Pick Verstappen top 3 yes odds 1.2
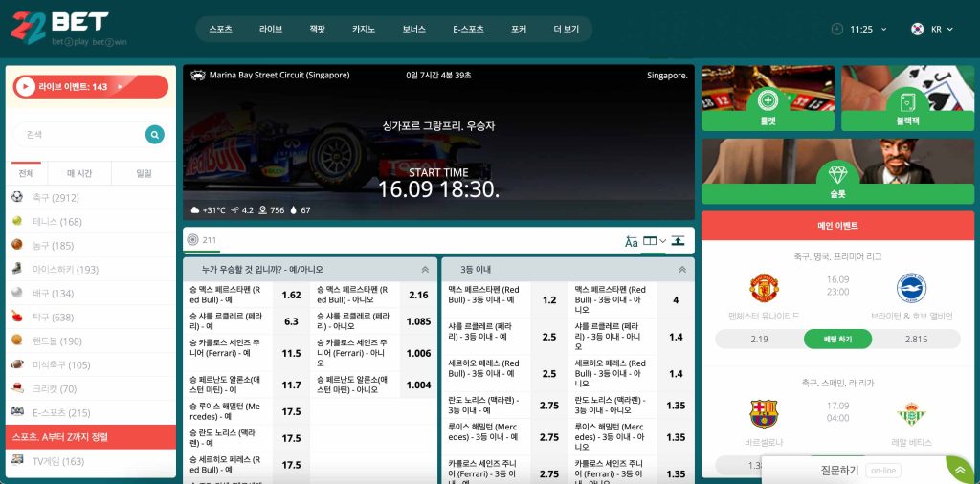Viewport: 980px width, 484px height. [x=549, y=299]
